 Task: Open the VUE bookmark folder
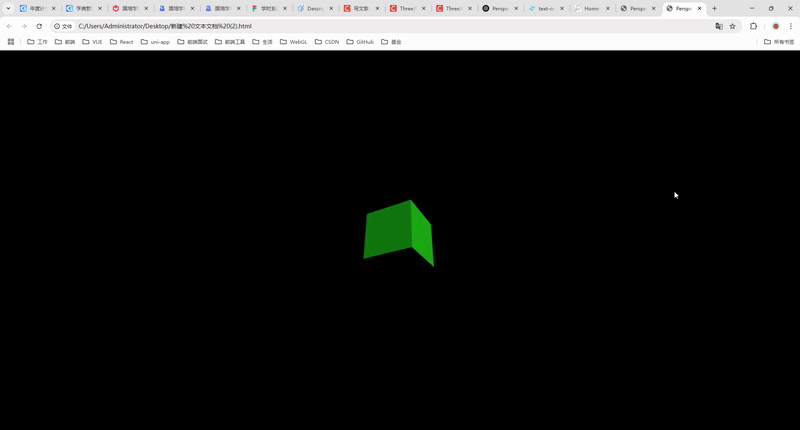92,42
